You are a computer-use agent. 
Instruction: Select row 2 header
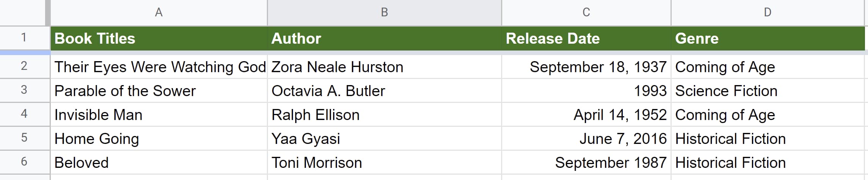point(24,66)
